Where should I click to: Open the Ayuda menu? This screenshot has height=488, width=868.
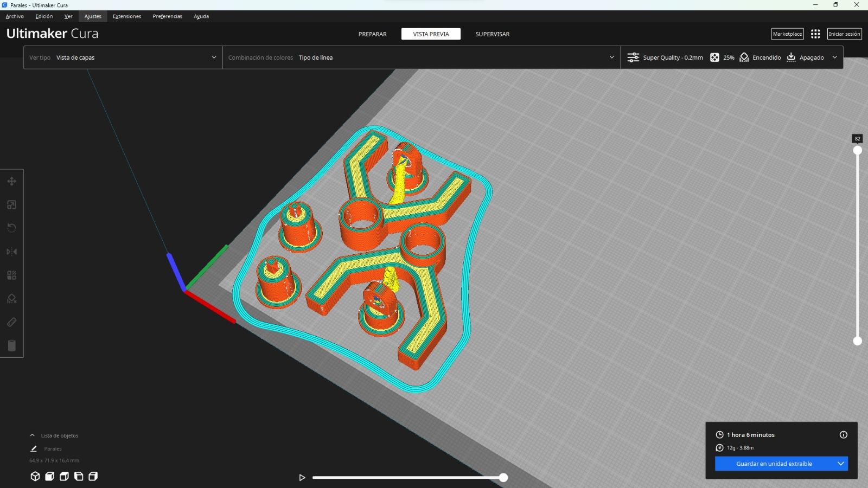tap(201, 16)
